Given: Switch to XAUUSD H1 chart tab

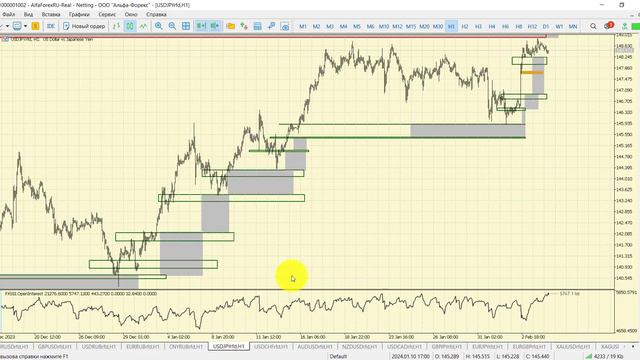Looking at the screenshot, I should point(573,347).
